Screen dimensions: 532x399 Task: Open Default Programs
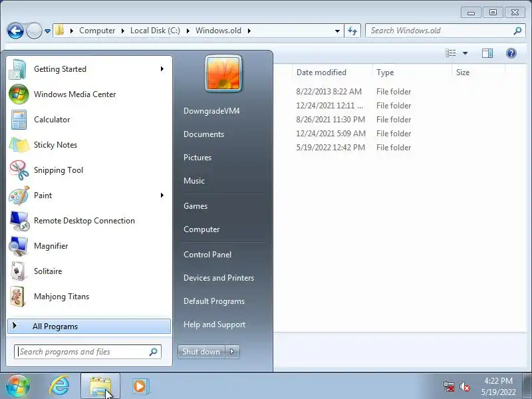coord(213,301)
